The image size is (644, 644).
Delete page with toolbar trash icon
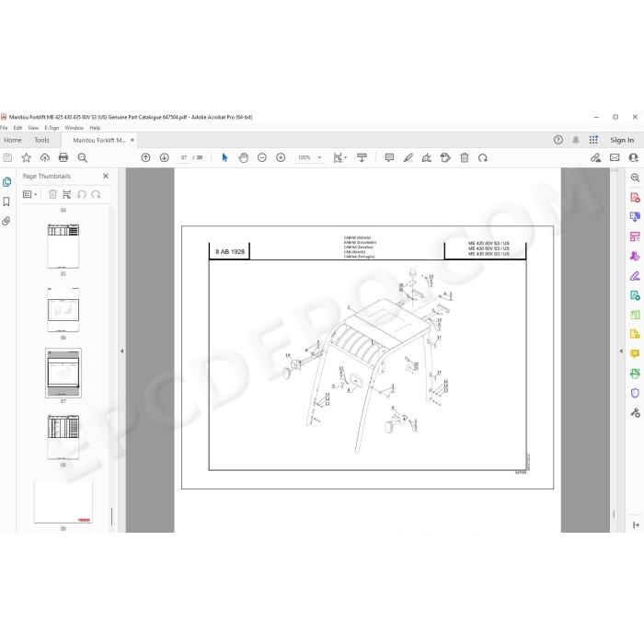(x=464, y=157)
